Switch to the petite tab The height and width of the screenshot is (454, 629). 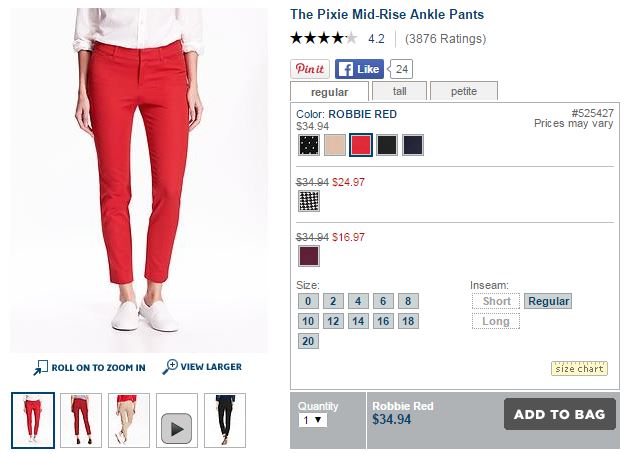click(464, 91)
